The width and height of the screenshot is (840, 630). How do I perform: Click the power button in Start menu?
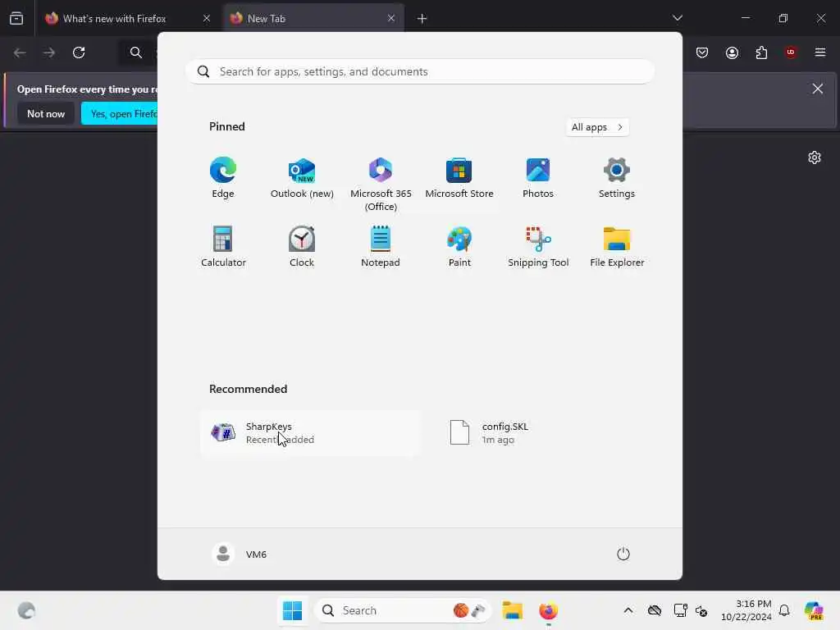(623, 554)
